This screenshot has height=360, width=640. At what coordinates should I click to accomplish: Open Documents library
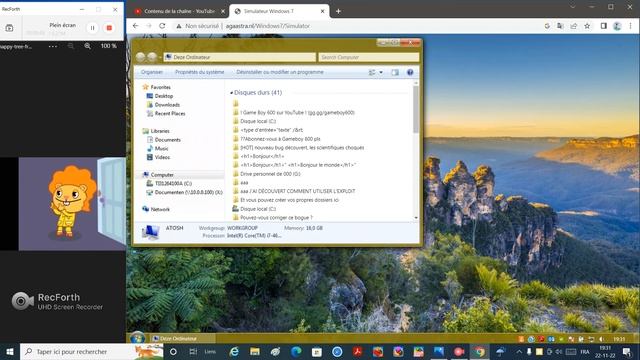(x=167, y=140)
